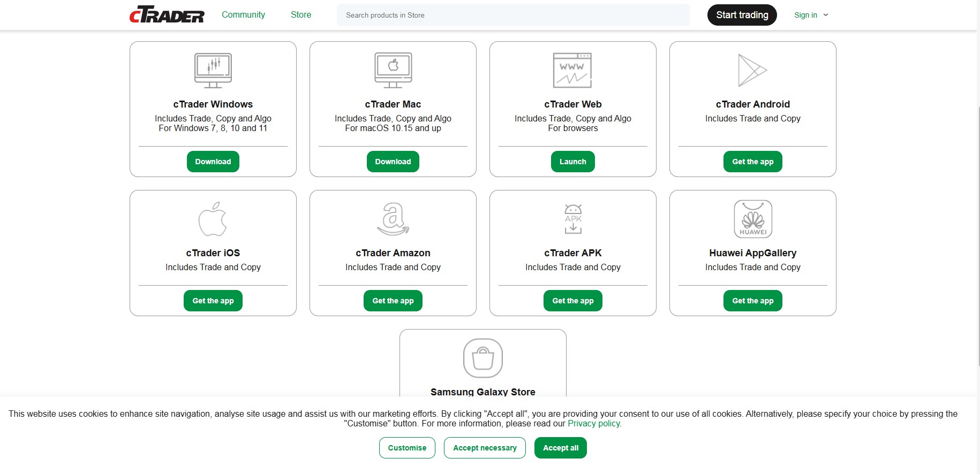The width and height of the screenshot is (980, 474).
Task: Click the cTrader iOS title
Action: click(213, 253)
